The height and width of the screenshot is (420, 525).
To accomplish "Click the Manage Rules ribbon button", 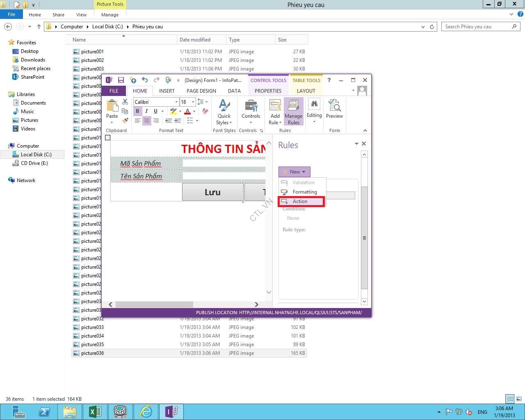I will pyautogui.click(x=293, y=112).
